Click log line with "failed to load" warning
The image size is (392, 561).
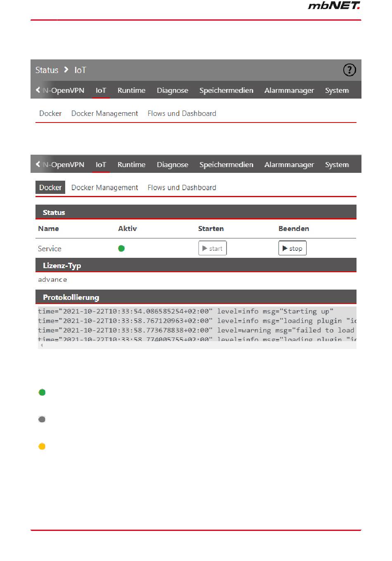197,330
